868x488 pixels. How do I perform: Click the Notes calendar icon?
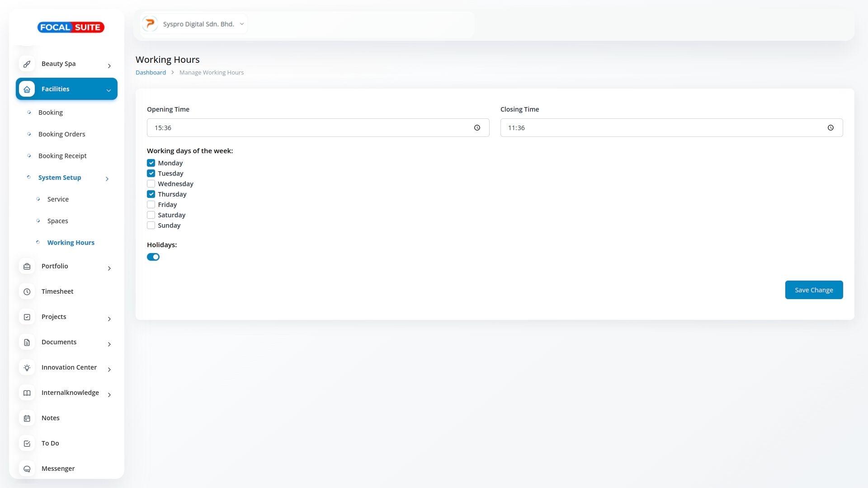[x=27, y=418]
